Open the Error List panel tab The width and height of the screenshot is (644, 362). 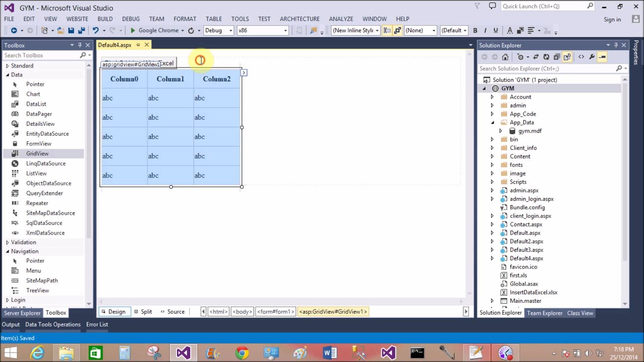pyautogui.click(x=97, y=324)
